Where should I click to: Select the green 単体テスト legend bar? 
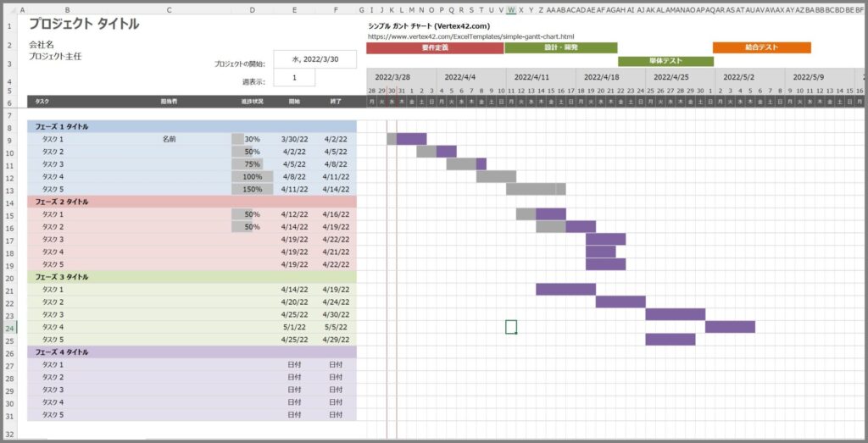click(665, 62)
